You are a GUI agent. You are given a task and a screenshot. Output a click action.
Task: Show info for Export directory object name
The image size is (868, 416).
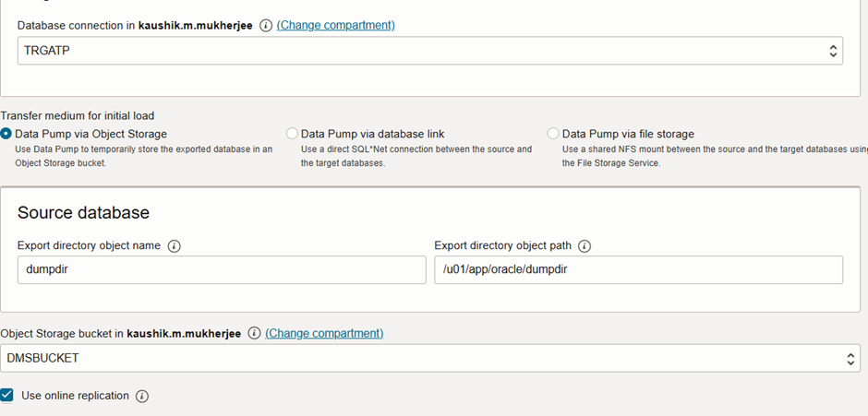coord(175,246)
